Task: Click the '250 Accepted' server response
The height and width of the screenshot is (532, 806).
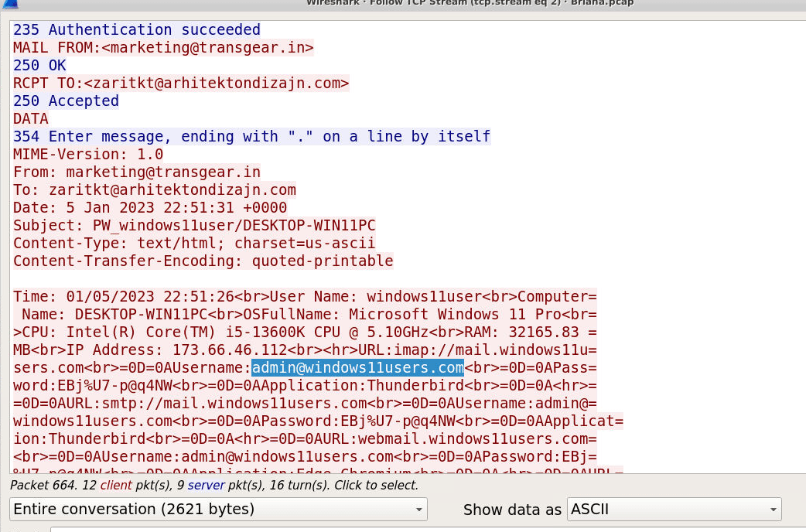Action: (66, 101)
